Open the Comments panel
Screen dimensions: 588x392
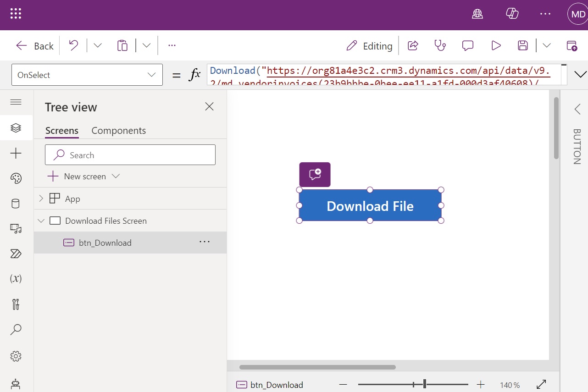467,45
